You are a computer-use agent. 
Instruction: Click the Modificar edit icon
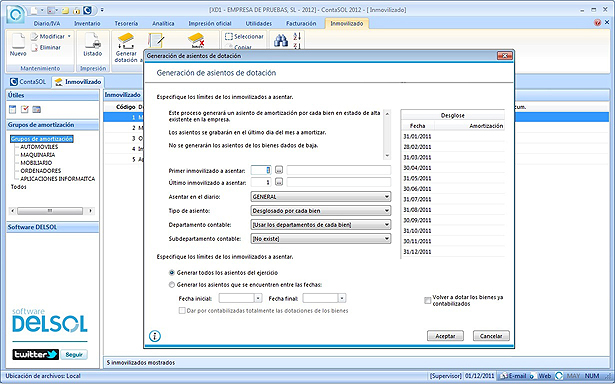[34, 36]
